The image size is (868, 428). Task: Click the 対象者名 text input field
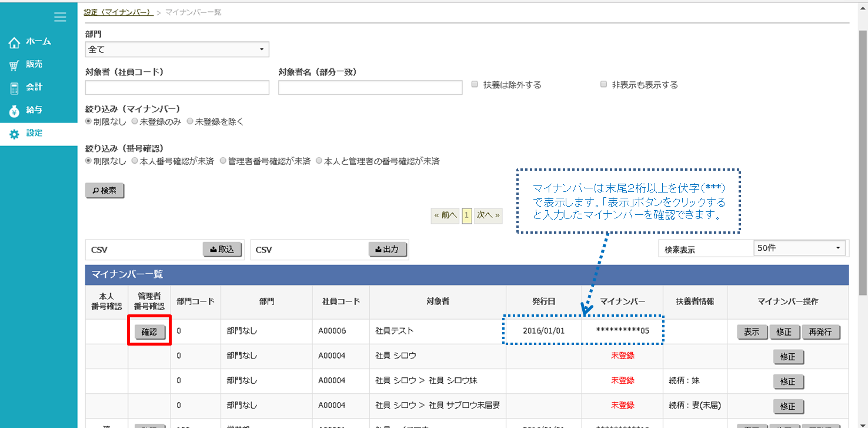click(x=370, y=88)
